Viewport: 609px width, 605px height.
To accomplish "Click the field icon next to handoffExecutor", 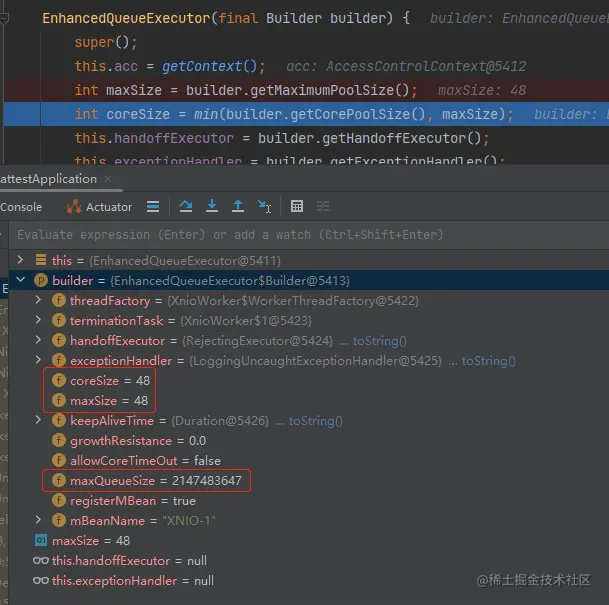I will click(59, 340).
